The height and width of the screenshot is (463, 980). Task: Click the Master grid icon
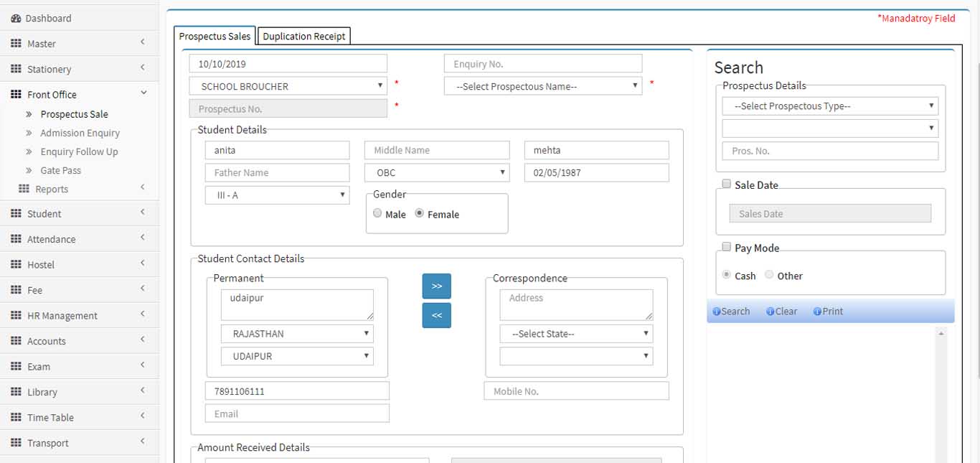click(16, 43)
